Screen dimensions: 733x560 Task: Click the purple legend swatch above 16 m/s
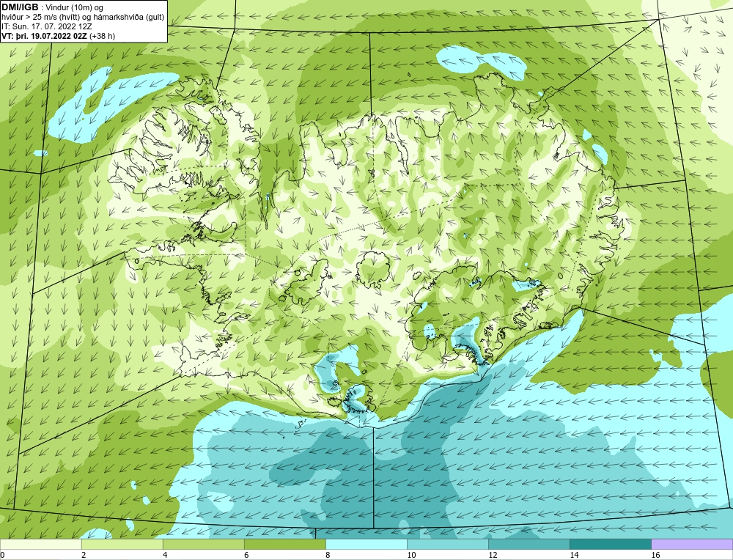[692, 544]
